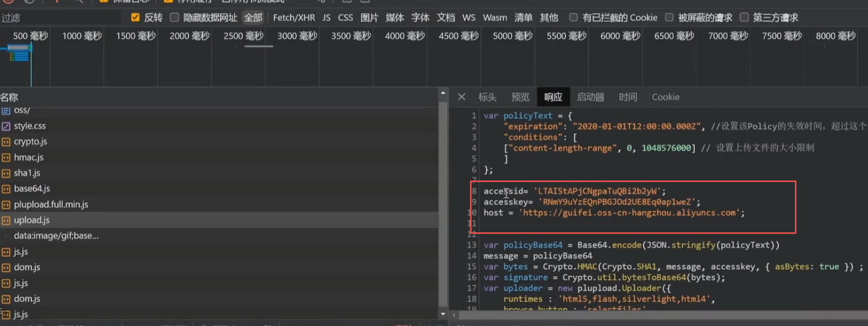Enable the 有已拦截的 Cookie checkbox
Image resolution: width=868 pixels, height=326 pixels.
click(x=574, y=18)
